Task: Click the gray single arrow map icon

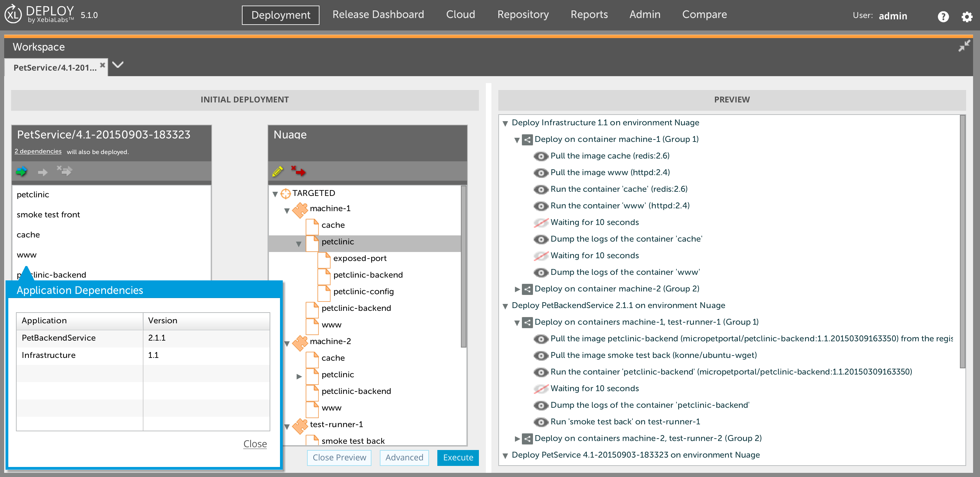Action: [43, 172]
